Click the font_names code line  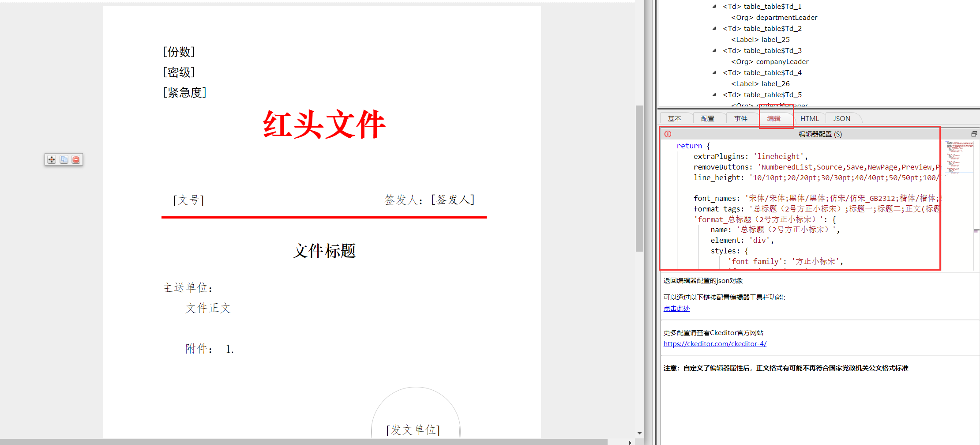[x=817, y=198]
